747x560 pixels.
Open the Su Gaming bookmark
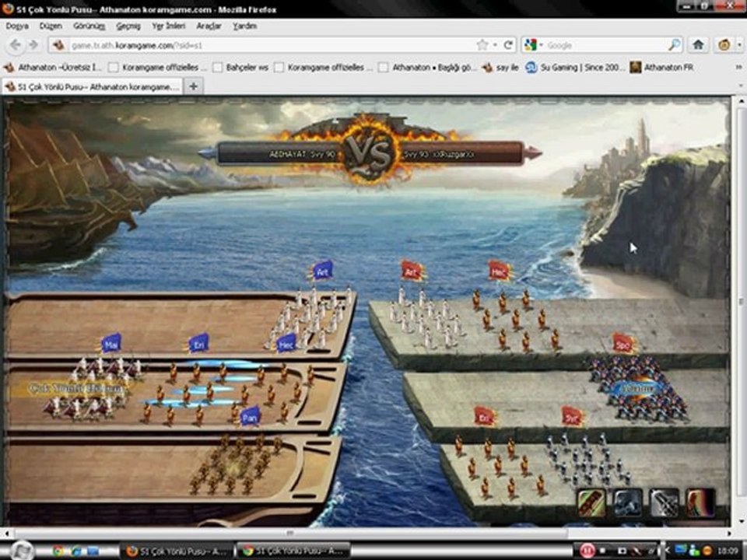pyautogui.click(x=575, y=68)
